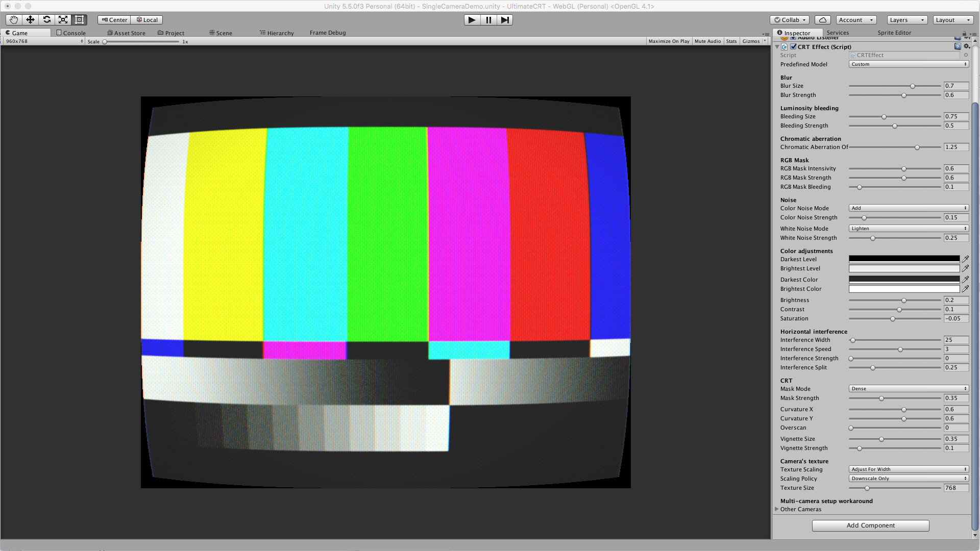Open the Color Noise Mode dropdown
The height and width of the screenshot is (551, 980).
point(908,208)
